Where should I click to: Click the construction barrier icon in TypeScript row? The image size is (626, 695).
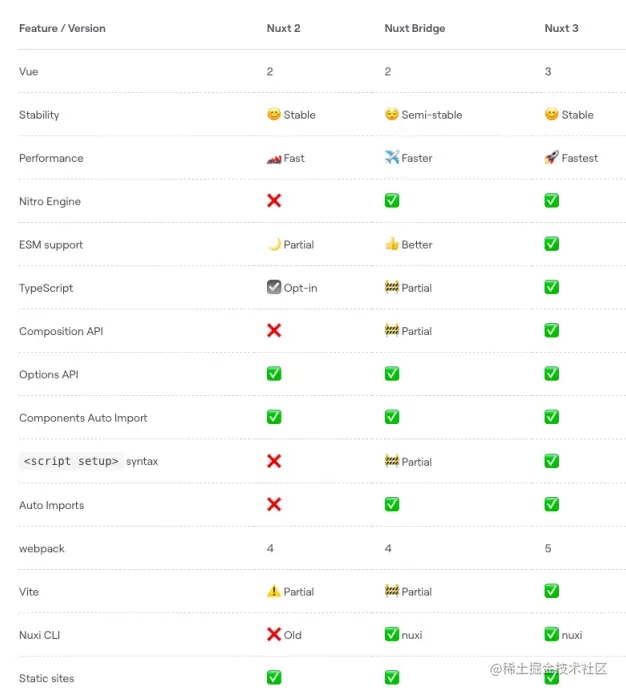point(392,287)
